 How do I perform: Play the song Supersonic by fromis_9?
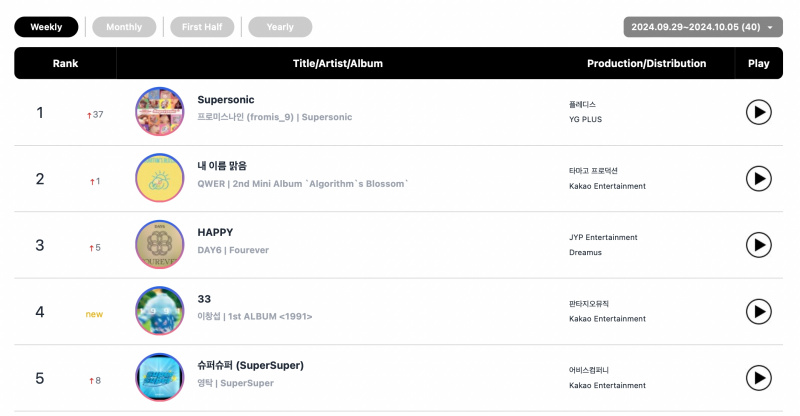click(x=759, y=112)
